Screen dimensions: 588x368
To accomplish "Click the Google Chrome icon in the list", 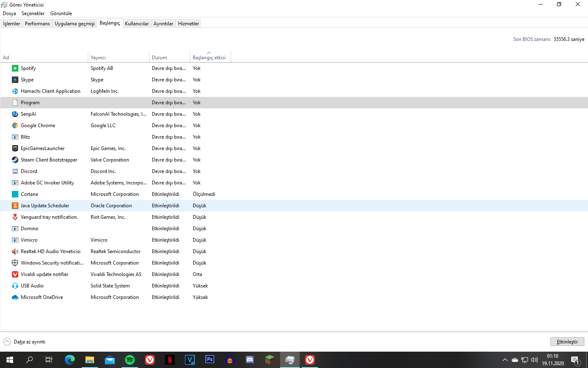I will pos(15,126).
